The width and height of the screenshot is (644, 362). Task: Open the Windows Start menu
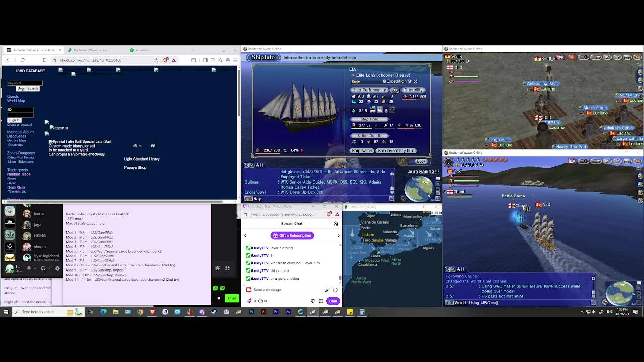click(6, 312)
